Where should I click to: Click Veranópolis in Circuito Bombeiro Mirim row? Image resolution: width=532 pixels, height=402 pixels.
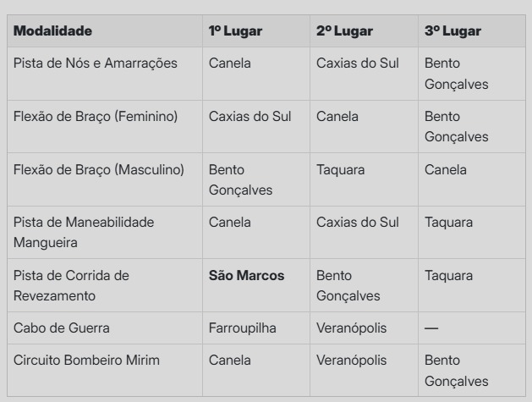[352, 360]
